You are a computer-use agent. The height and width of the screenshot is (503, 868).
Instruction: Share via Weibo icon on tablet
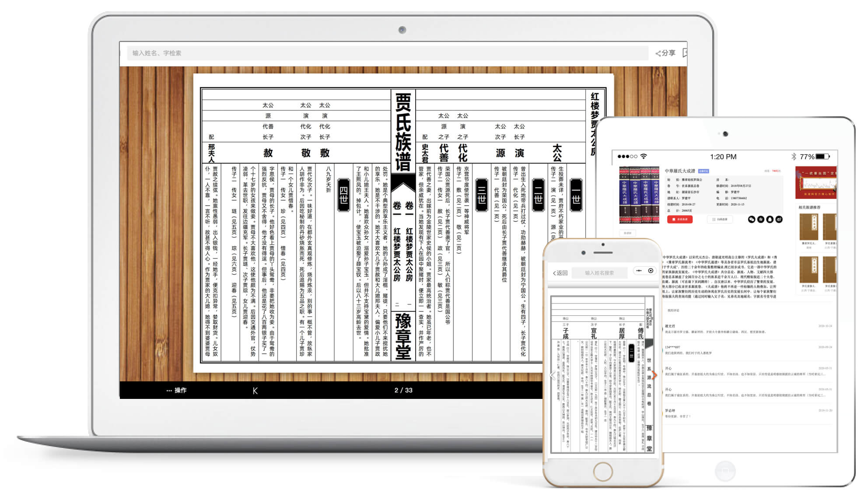tap(779, 219)
